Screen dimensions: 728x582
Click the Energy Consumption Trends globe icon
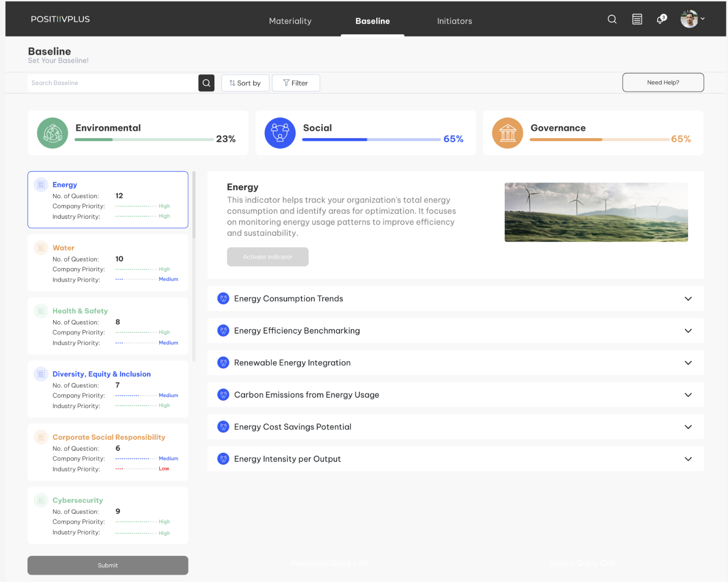click(x=223, y=298)
